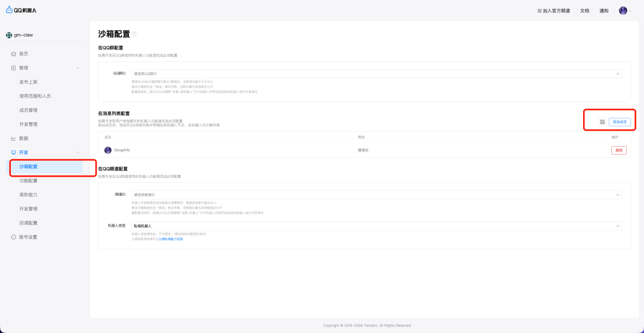
Task: Click the 管理 document icon in sidebar
Action: 14,68
